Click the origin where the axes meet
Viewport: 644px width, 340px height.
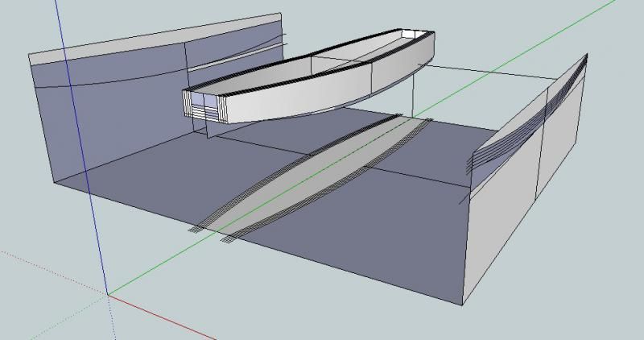(x=109, y=296)
